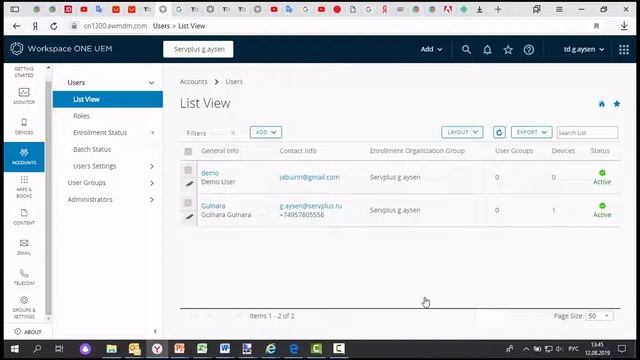Edit the demo user with pencil icon

pos(189,184)
